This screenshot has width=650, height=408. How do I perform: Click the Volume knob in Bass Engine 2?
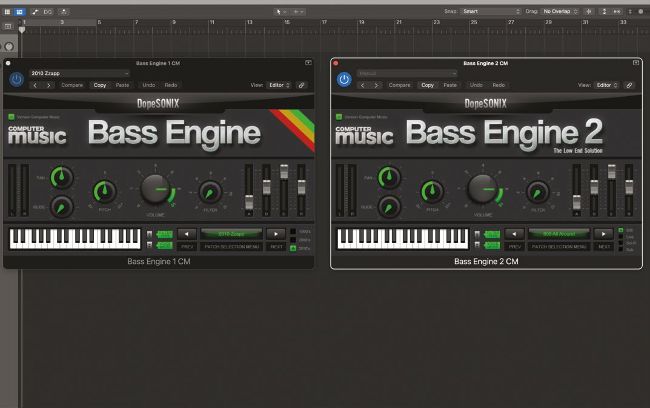click(483, 189)
